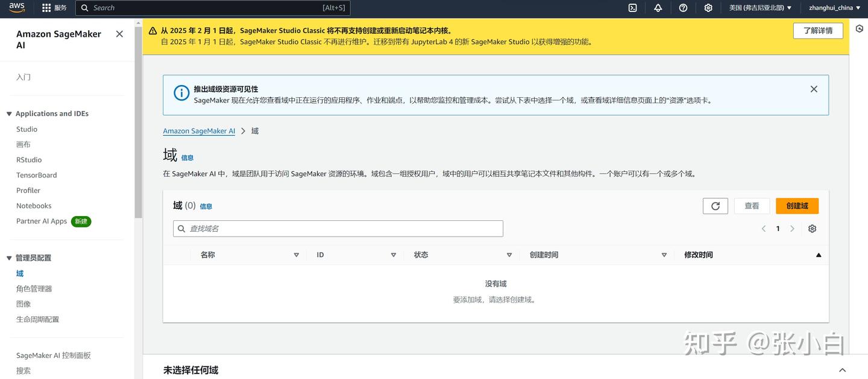Open the AWS logo home link

click(17, 8)
